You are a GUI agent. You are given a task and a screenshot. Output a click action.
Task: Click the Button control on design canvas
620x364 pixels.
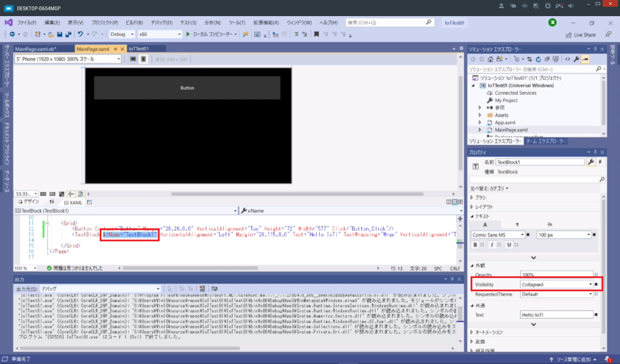coord(187,88)
